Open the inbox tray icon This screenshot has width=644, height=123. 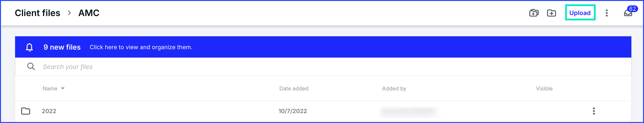pos(628,13)
